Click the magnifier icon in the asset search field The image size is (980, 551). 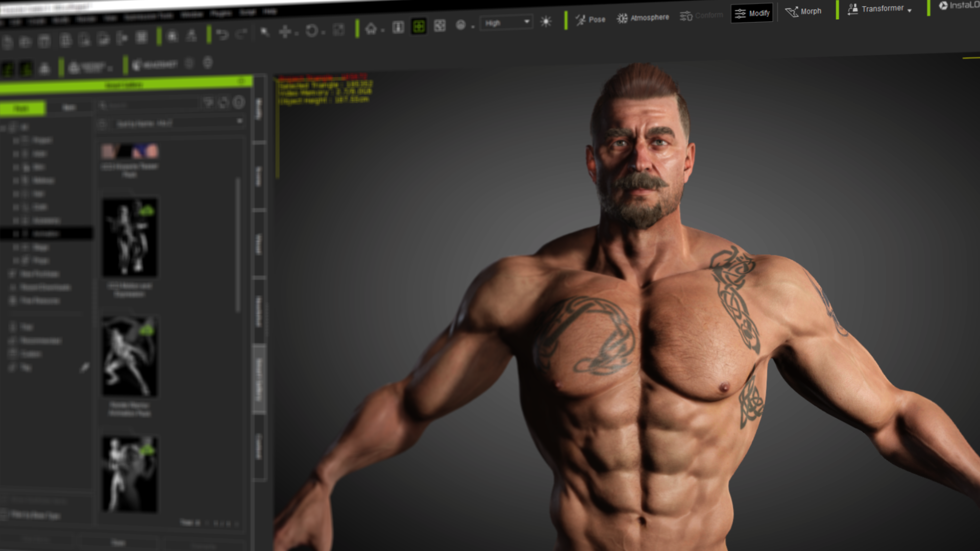pos(104,105)
